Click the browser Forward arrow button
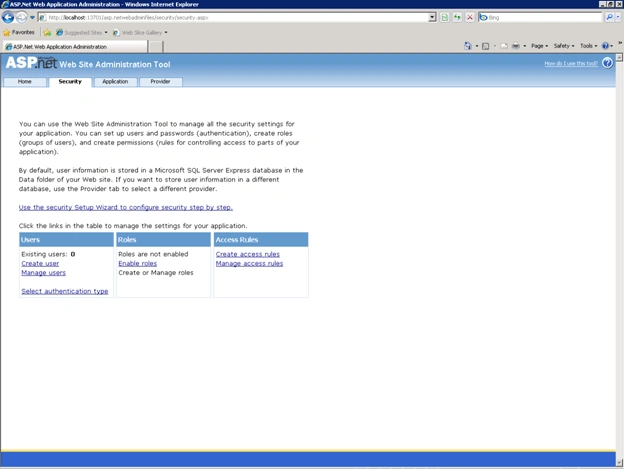 (x=21, y=18)
